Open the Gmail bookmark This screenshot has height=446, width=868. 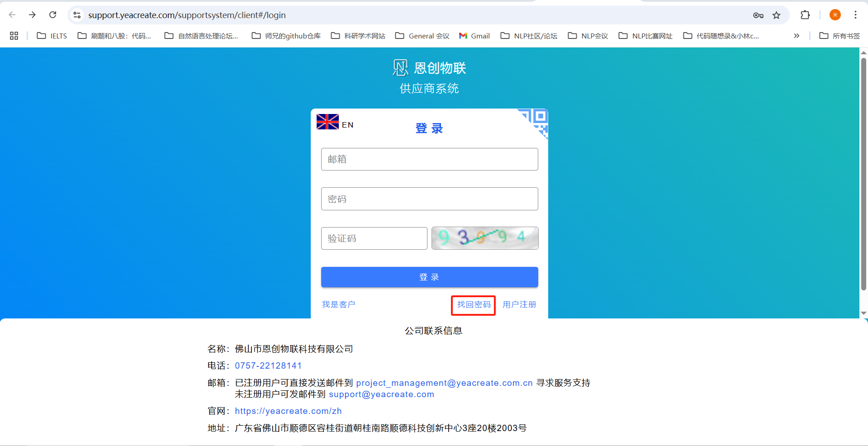(474, 36)
